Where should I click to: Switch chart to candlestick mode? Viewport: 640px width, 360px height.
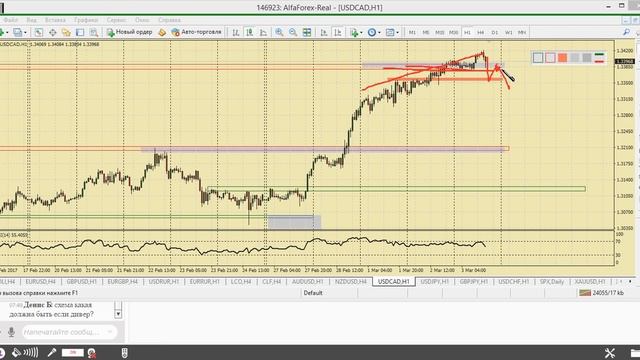pos(249,32)
